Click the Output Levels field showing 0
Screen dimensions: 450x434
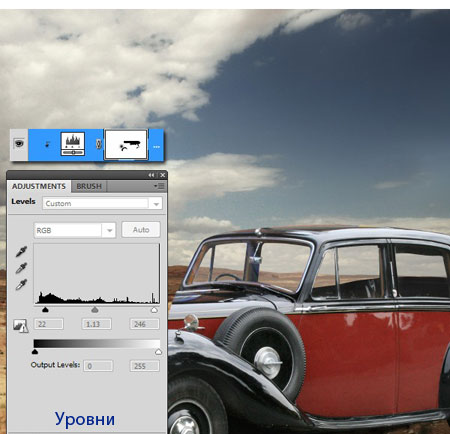(98, 366)
